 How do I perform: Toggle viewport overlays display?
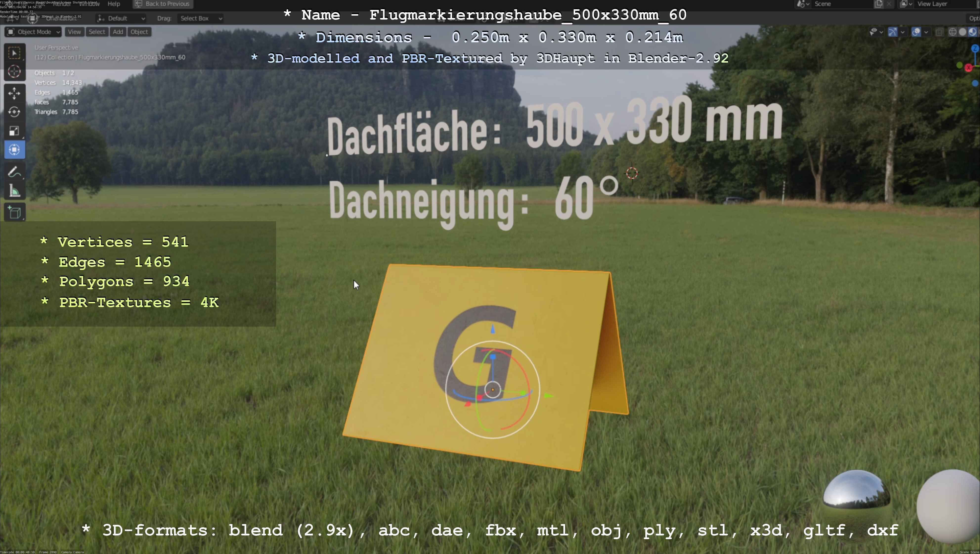click(916, 32)
